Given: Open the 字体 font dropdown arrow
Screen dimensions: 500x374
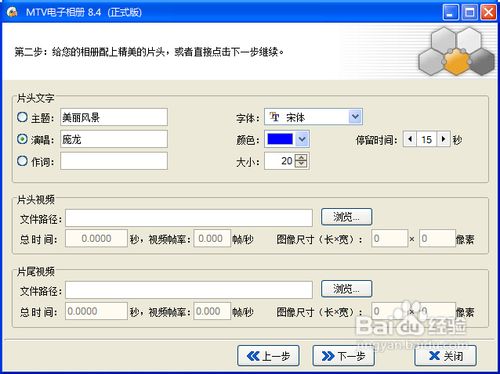Looking at the screenshot, I should click(355, 117).
